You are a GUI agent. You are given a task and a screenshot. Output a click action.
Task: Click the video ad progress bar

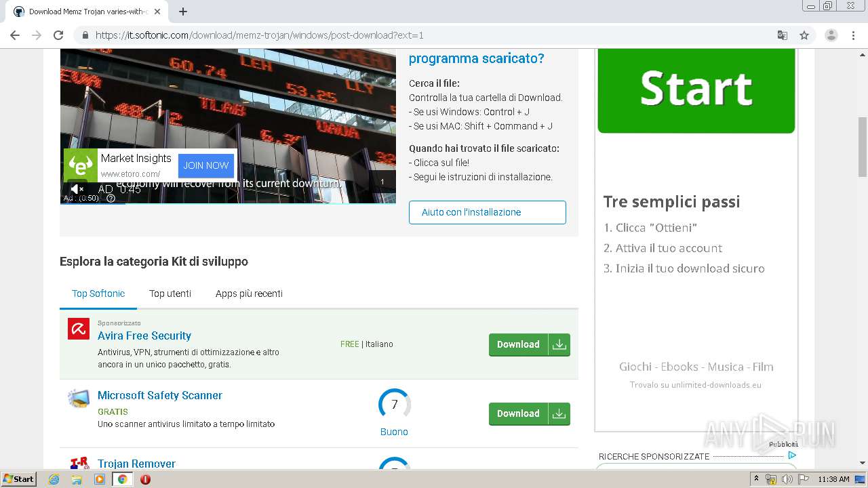[228, 203]
